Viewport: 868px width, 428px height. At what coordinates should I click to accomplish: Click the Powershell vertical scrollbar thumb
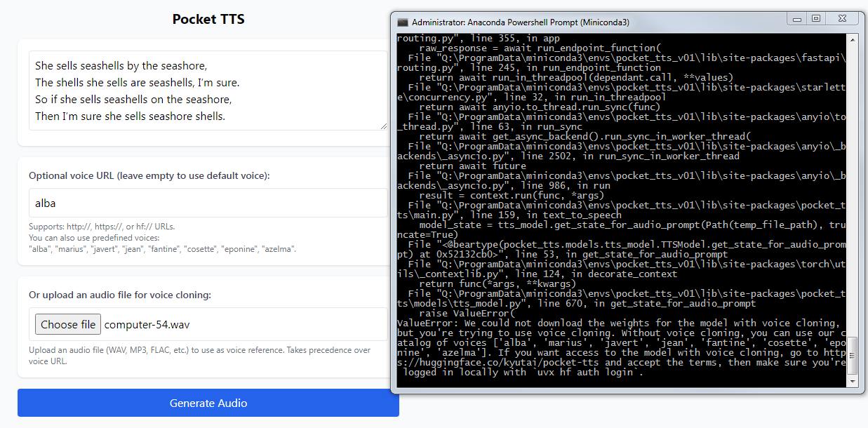click(x=853, y=356)
